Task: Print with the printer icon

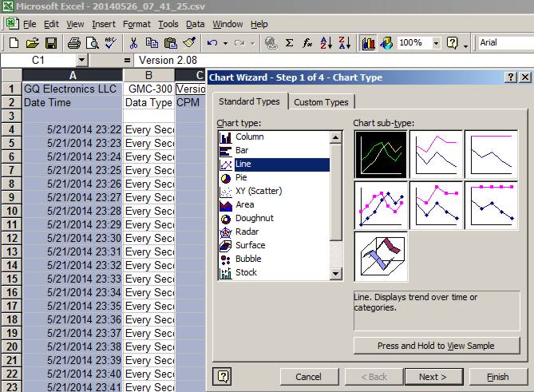Action: (x=74, y=43)
